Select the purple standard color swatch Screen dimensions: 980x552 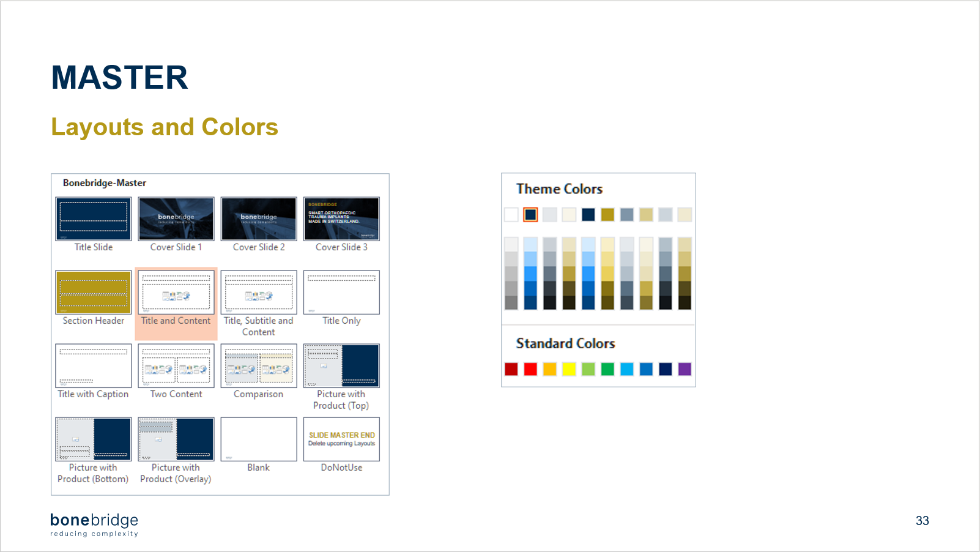click(685, 369)
